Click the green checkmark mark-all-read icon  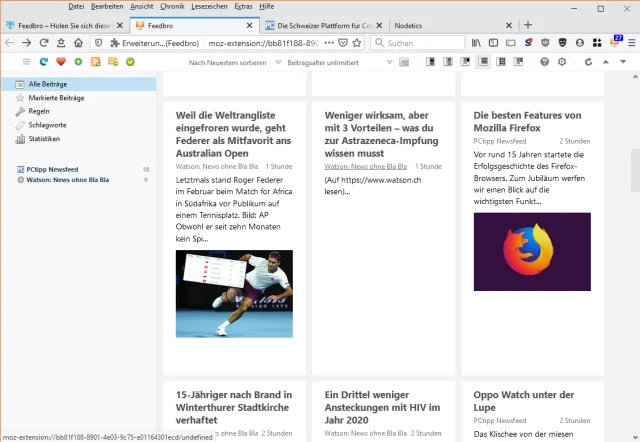pos(130,62)
